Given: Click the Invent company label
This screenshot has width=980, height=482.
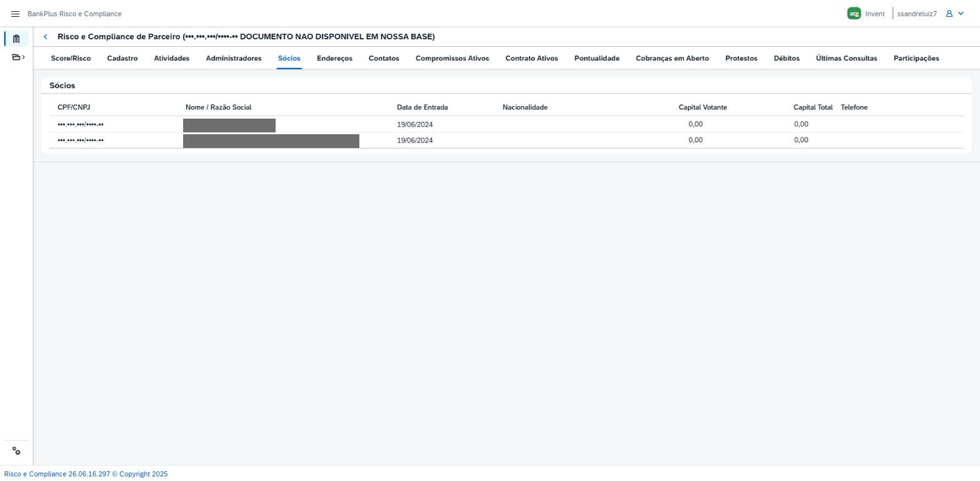Looking at the screenshot, I should [x=875, y=14].
